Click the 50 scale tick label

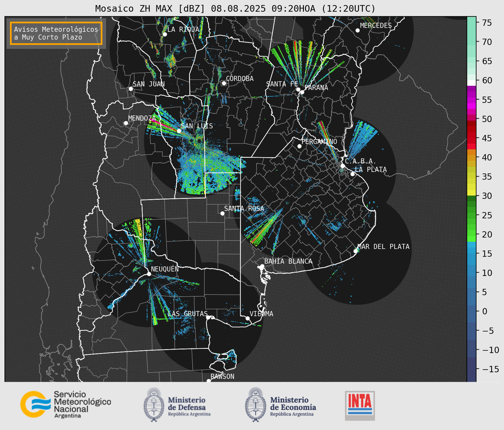click(x=487, y=119)
